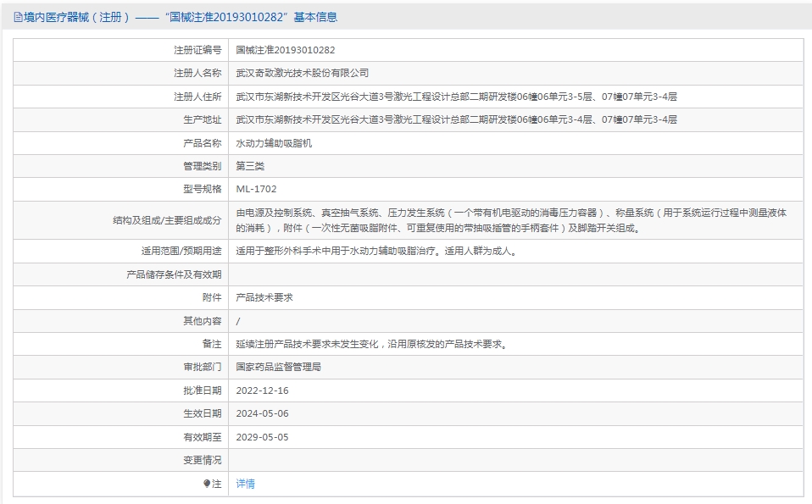Click the marker icon beside the 注 label
Image resolution: width=812 pixels, height=504 pixels.
point(207,484)
